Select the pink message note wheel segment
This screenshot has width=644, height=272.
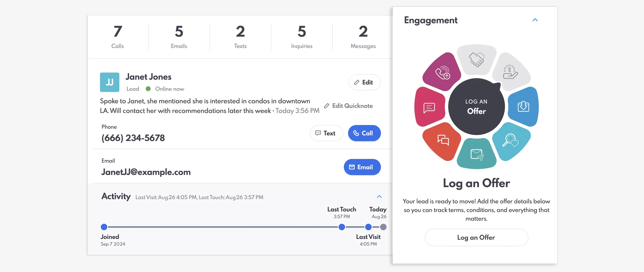point(429,108)
